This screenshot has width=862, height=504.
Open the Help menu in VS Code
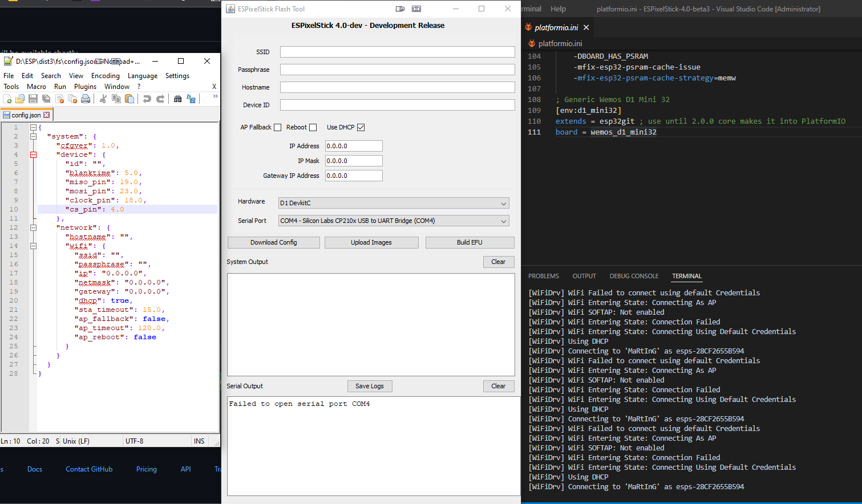tap(558, 9)
